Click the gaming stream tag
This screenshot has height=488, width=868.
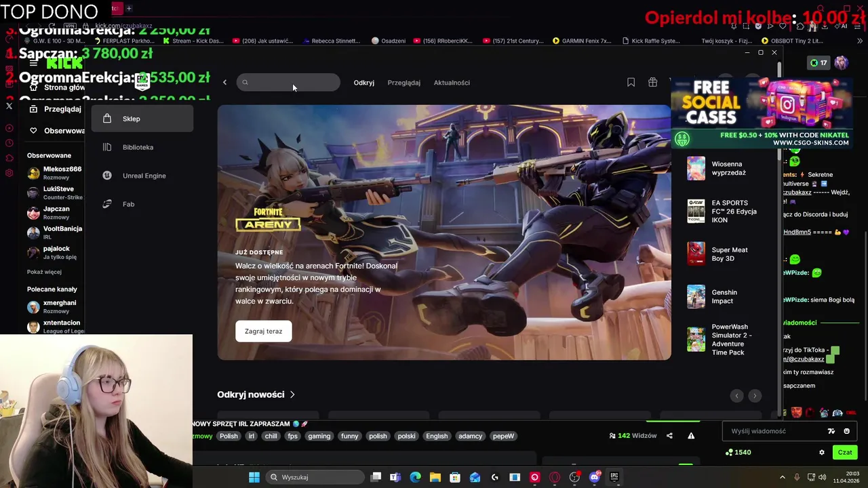pos(319,436)
